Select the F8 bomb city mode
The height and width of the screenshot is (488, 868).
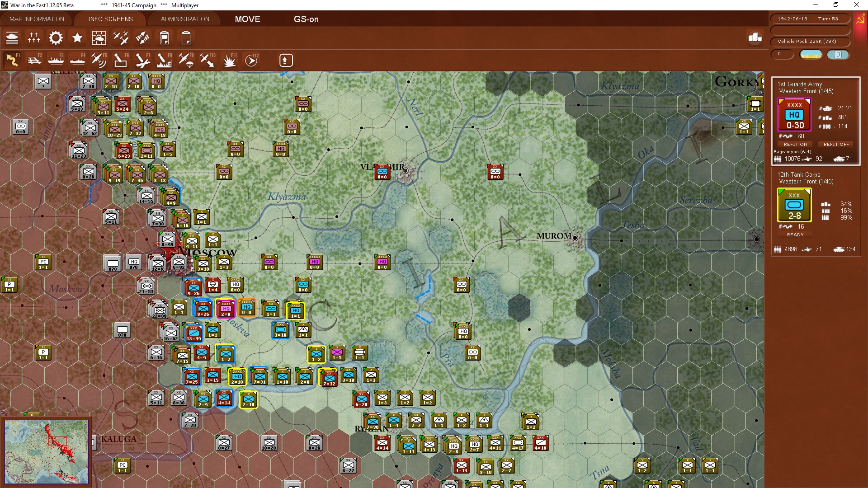(x=164, y=60)
